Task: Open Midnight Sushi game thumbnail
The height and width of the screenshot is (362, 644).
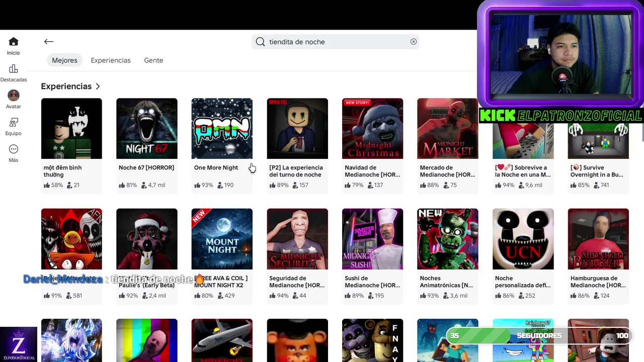Action: (372, 239)
